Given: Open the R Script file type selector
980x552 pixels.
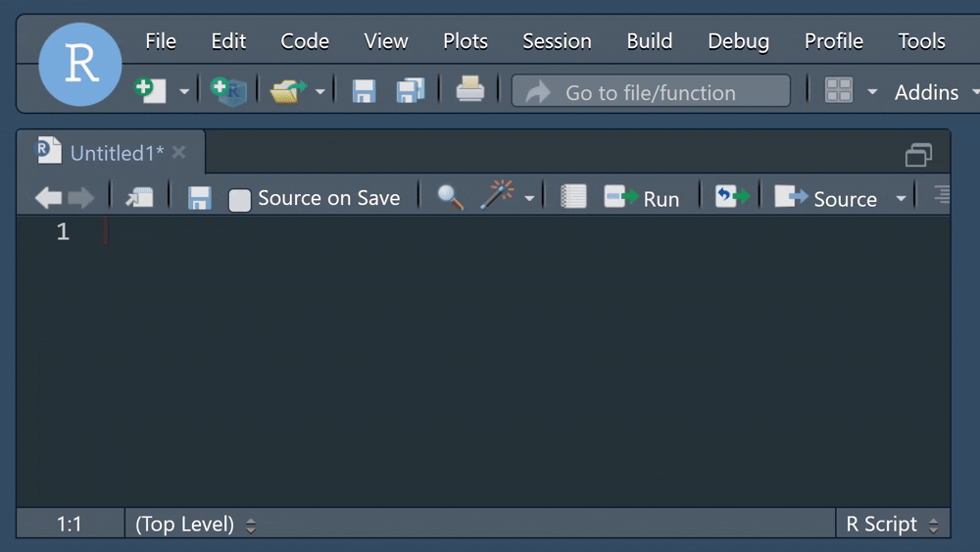Looking at the screenshot, I should 892,525.
